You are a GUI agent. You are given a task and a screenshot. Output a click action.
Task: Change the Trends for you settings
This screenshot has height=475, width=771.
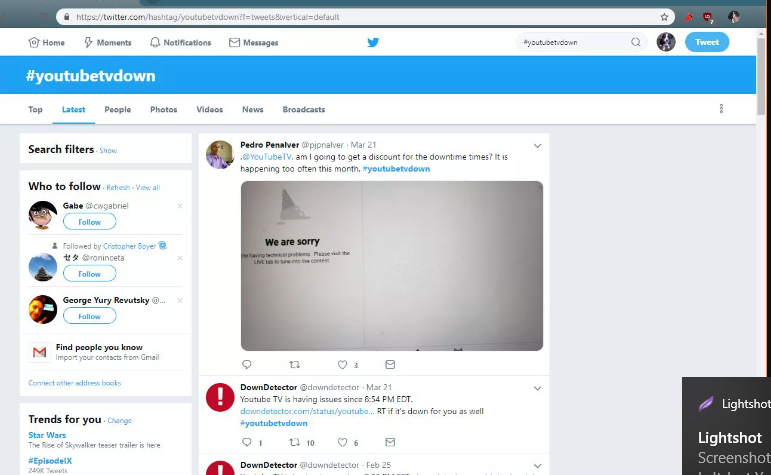(x=119, y=420)
